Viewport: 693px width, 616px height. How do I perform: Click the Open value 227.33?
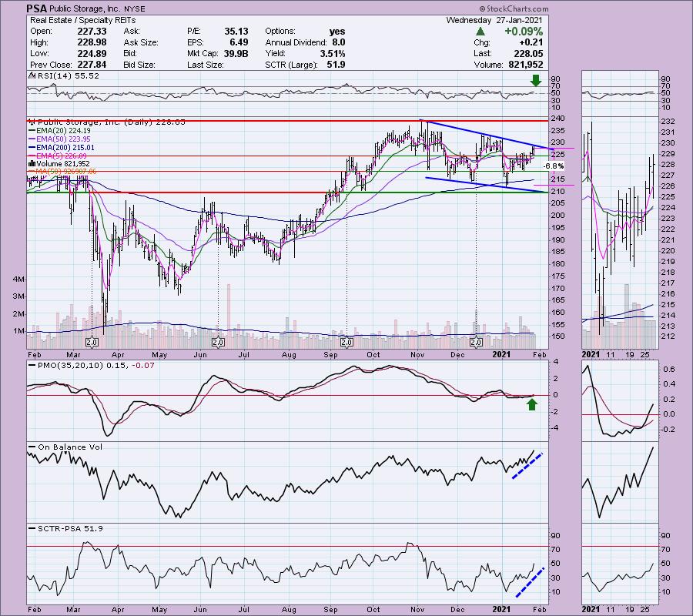pyautogui.click(x=92, y=32)
